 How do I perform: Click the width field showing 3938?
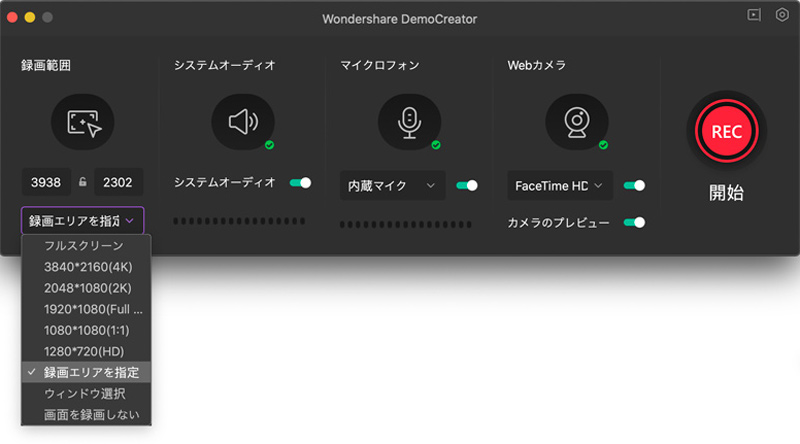pyautogui.click(x=46, y=182)
